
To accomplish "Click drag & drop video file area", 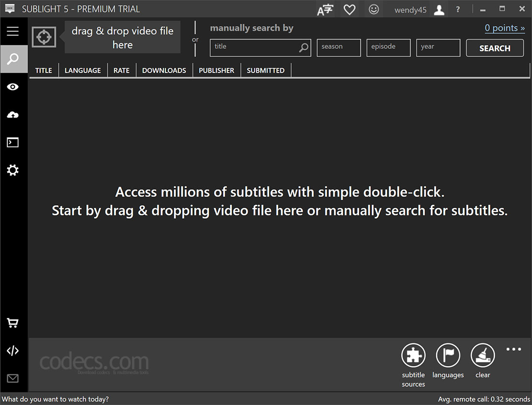I will coord(122,37).
